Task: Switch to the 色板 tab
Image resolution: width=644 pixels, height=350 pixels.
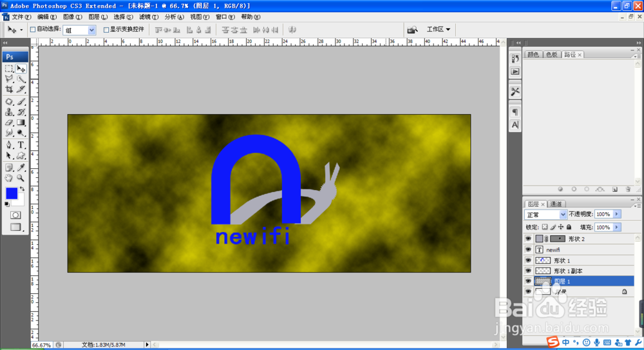Action: (x=551, y=55)
